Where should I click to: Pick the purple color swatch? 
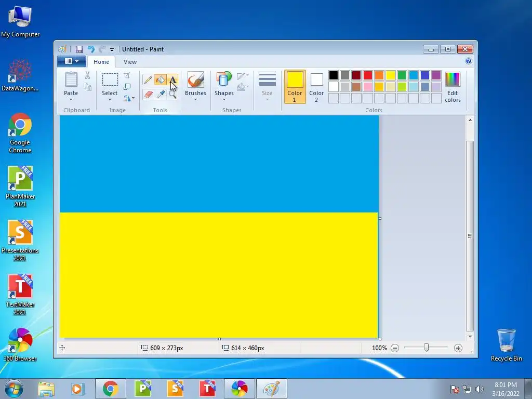click(436, 75)
